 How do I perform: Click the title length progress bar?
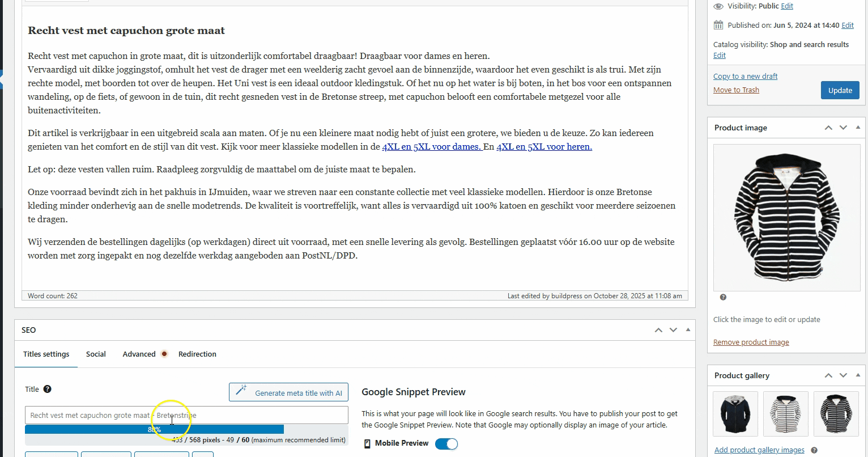(x=154, y=430)
